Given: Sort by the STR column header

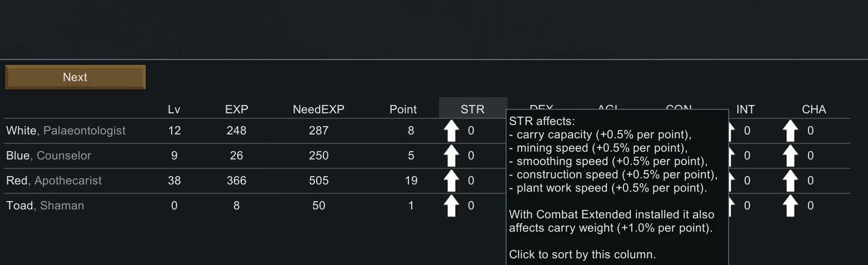Looking at the screenshot, I should coord(472,109).
